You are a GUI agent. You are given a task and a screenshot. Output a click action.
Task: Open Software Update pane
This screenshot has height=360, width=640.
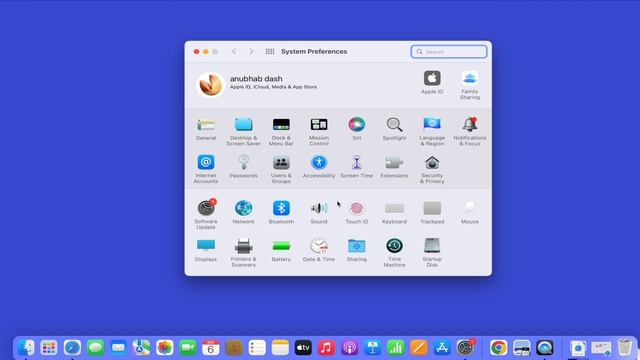tap(206, 215)
